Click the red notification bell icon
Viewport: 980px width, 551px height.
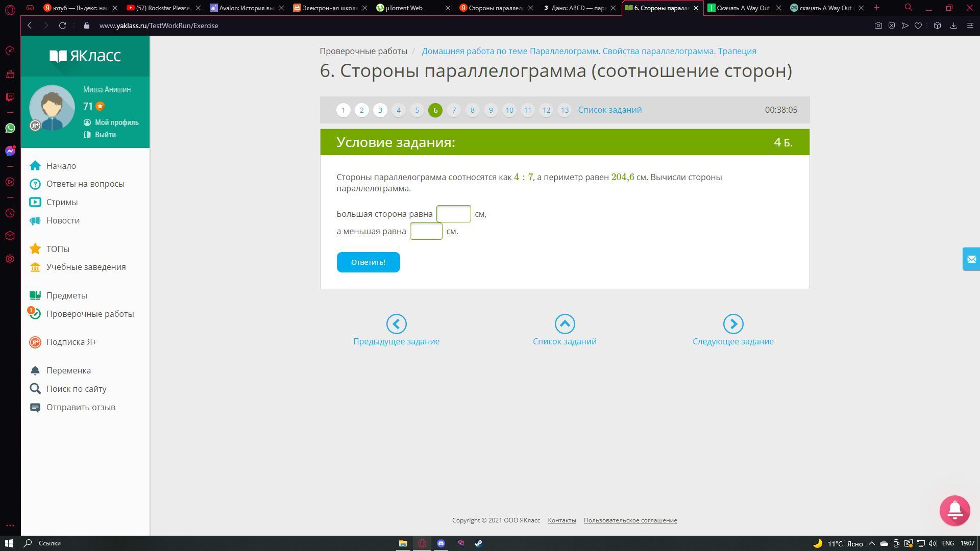point(954,510)
